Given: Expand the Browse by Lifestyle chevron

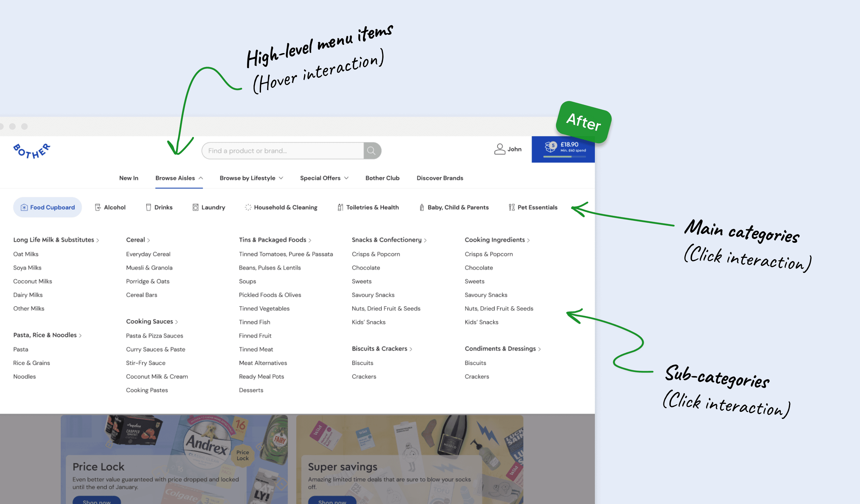Looking at the screenshot, I should [x=281, y=178].
